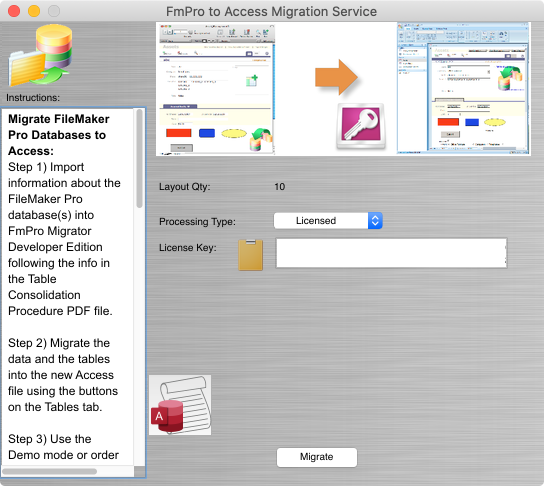
Task: Click the 'Processing Type:' label
Action: 197,222
